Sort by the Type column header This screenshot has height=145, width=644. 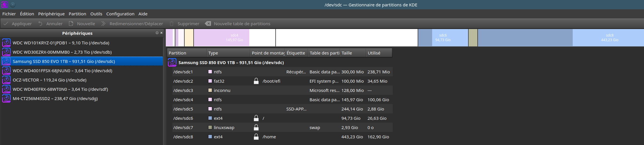tap(228, 53)
